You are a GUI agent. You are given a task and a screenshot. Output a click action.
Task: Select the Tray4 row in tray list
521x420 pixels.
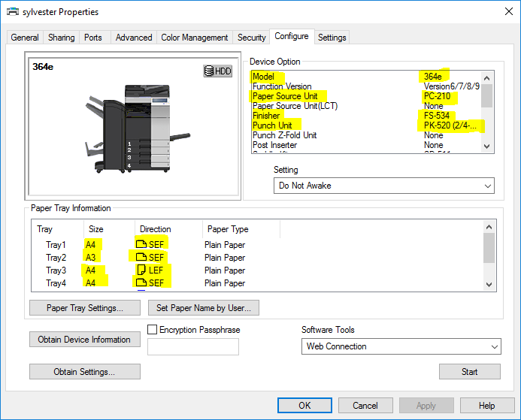(258, 283)
